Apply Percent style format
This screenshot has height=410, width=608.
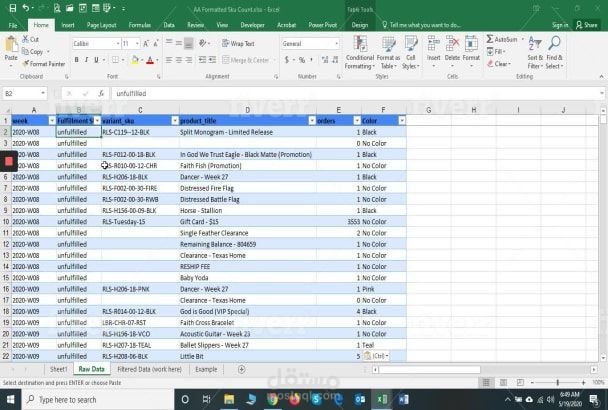click(x=302, y=60)
